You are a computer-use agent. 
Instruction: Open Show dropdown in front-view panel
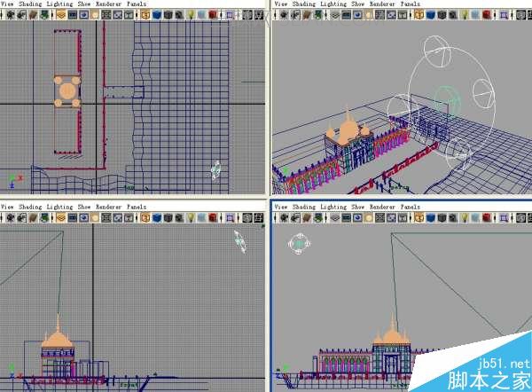(357, 207)
